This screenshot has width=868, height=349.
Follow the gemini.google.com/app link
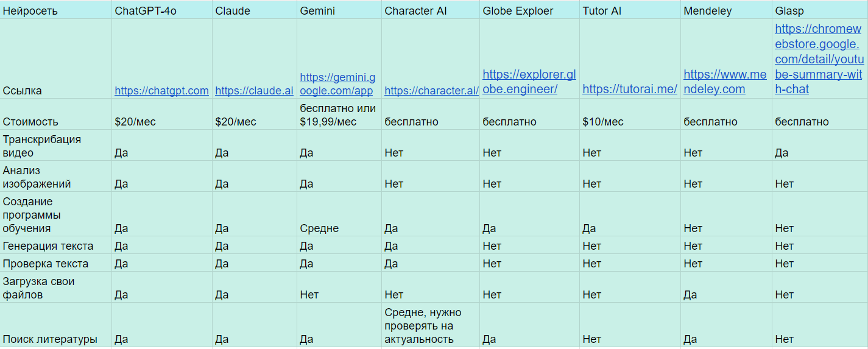(x=337, y=84)
